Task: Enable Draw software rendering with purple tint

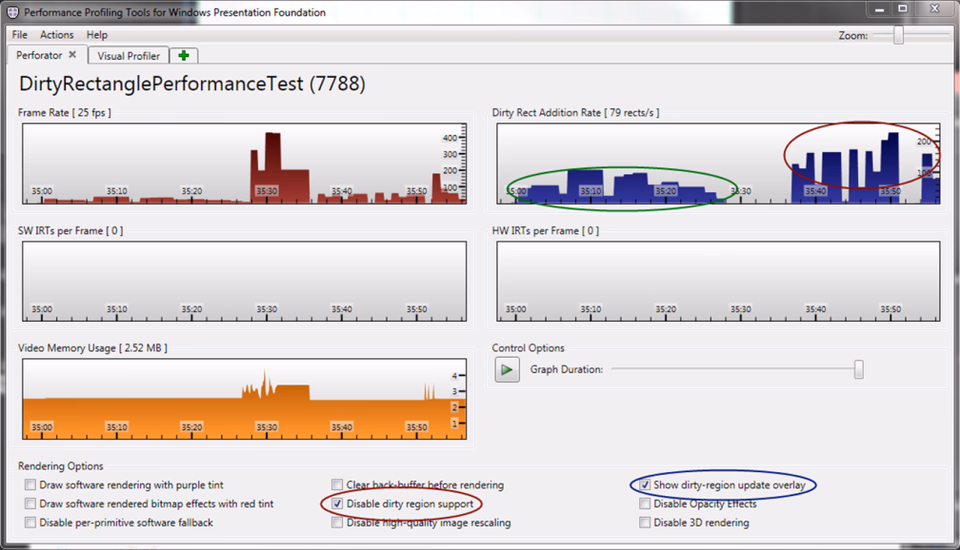Action: [x=30, y=484]
